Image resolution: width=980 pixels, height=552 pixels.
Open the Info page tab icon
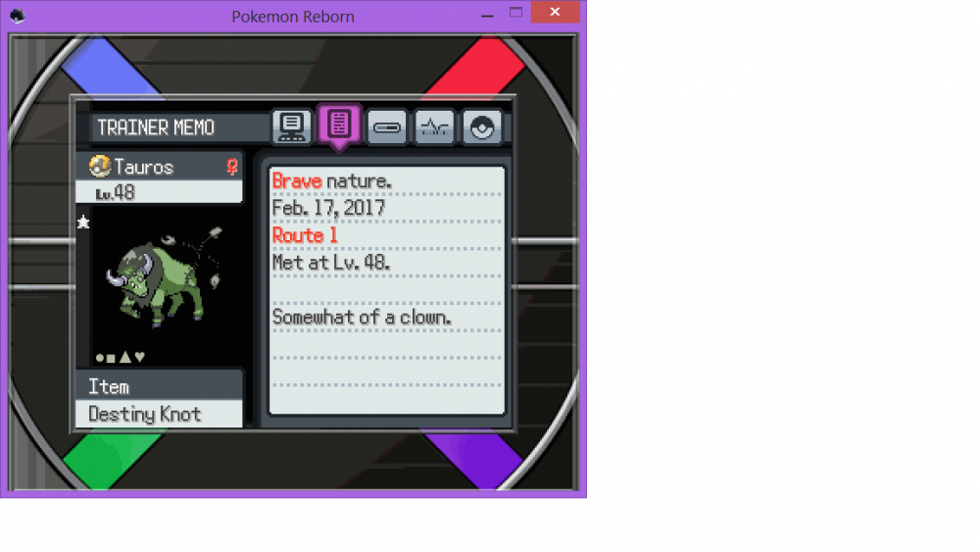pyautogui.click(x=291, y=126)
